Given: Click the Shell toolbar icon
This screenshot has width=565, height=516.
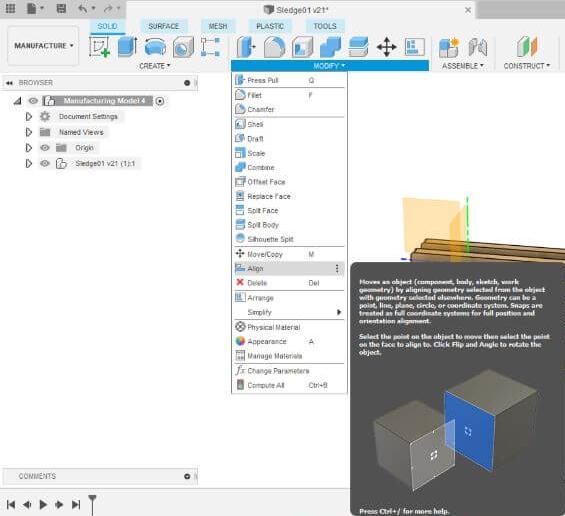Looking at the screenshot, I should tap(302, 47).
